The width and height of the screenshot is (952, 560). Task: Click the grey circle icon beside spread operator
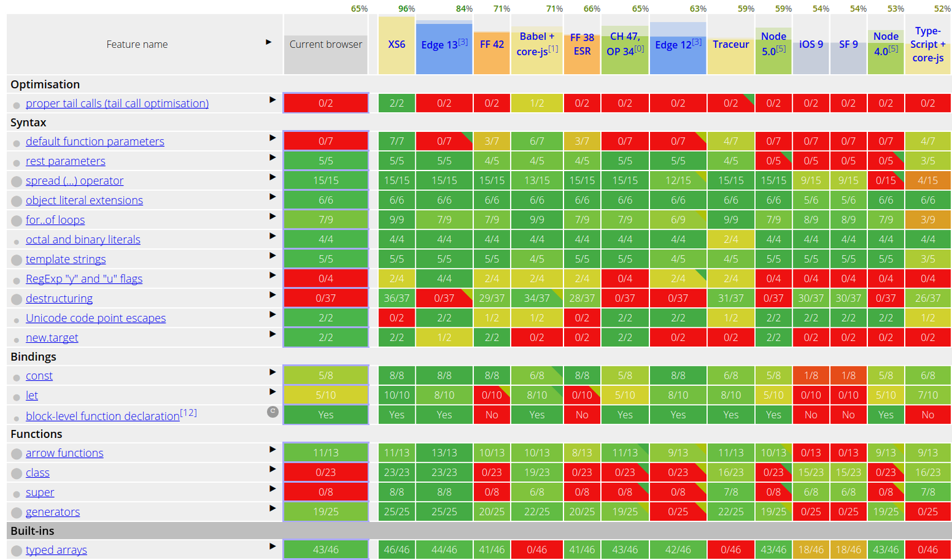(17, 182)
